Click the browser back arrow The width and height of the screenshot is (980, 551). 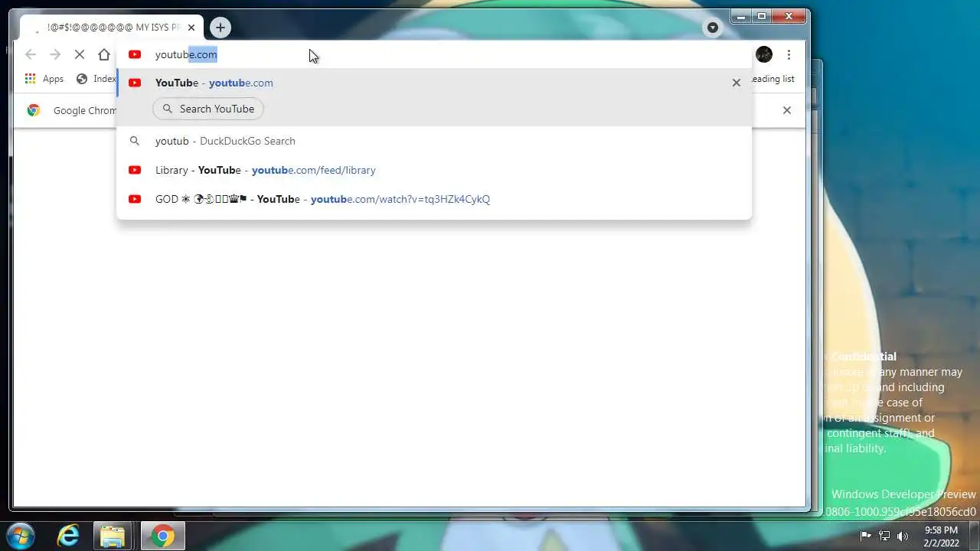(x=31, y=54)
